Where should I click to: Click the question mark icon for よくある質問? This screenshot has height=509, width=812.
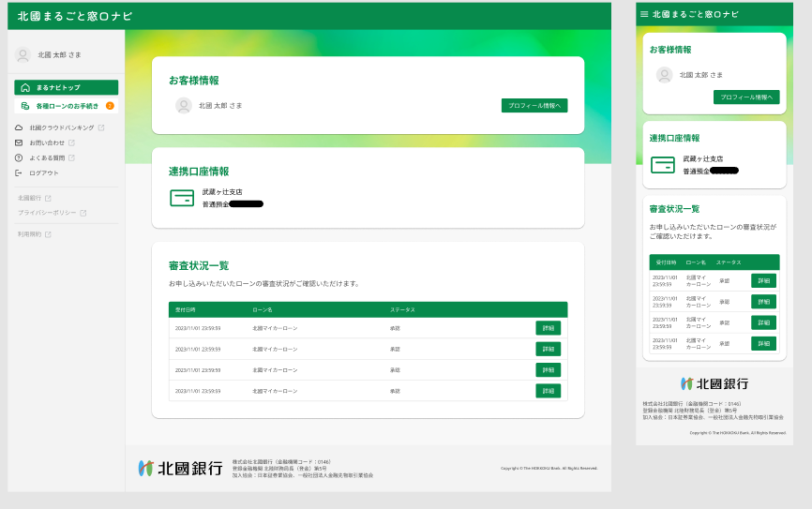point(19,157)
